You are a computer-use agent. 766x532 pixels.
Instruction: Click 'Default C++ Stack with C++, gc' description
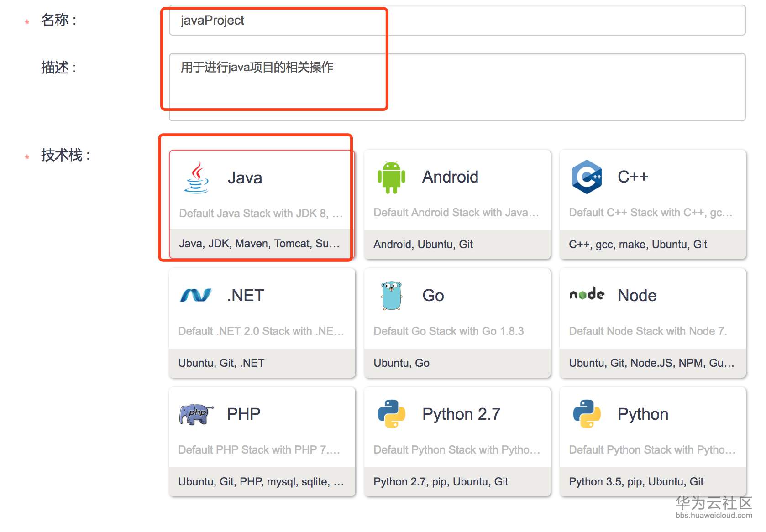(x=651, y=213)
